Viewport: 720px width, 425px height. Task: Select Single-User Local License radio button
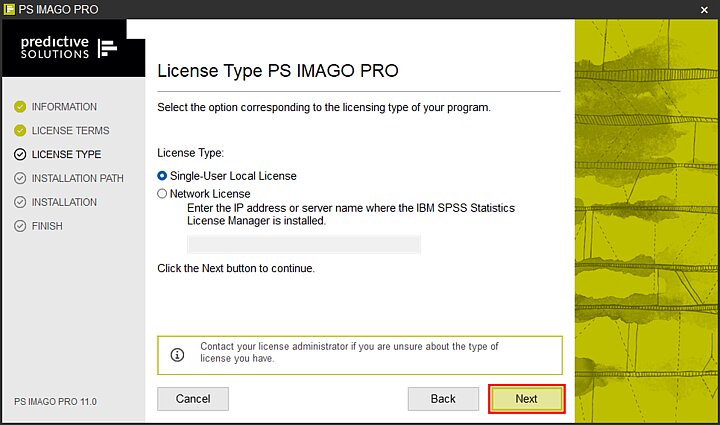click(162, 176)
